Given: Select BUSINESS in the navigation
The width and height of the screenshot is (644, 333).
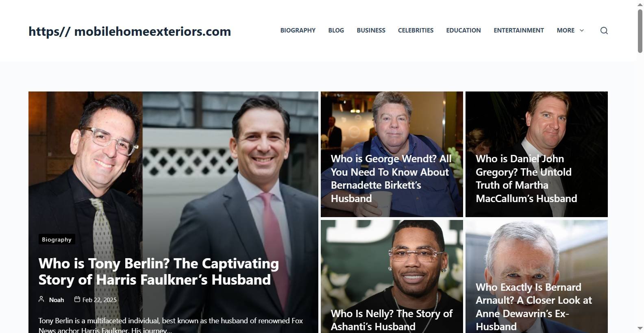Looking at the screenshot, I should (371, 30).
